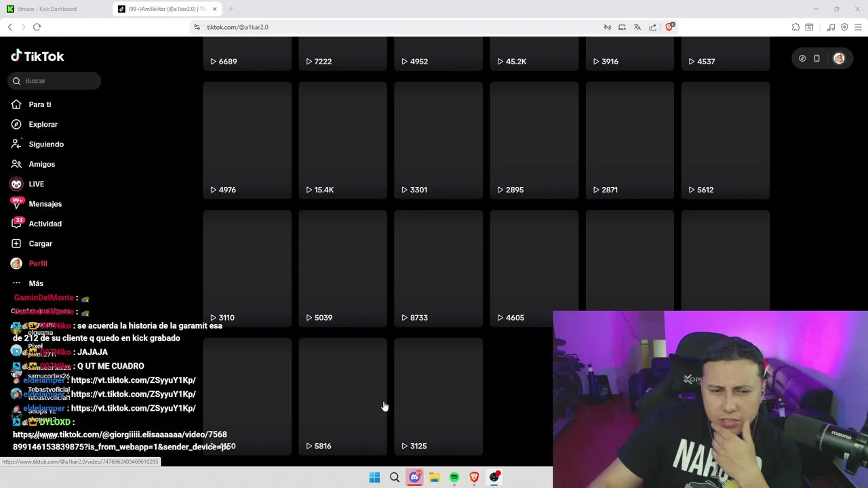Go to Siguiendo in sidebar
Screen dimensions: 868x488
(46, 144)
